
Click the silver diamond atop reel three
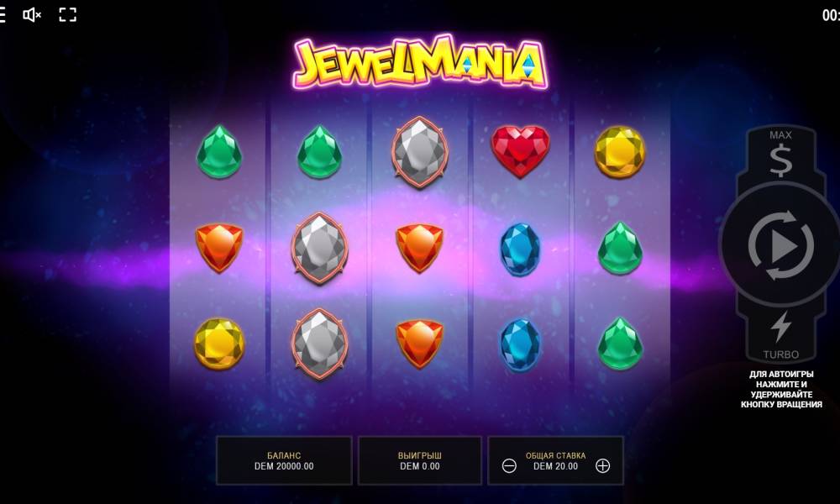click(x=419, y=152)
